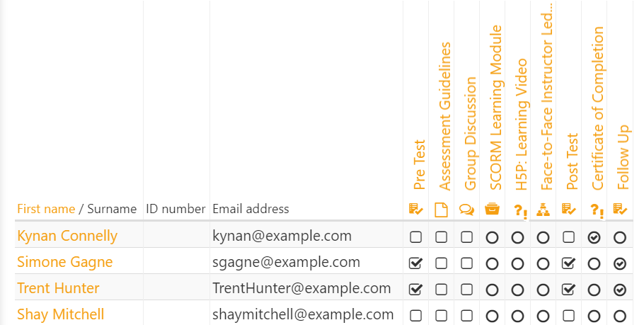Click the H5P Learning Video icon

(518, 211)
